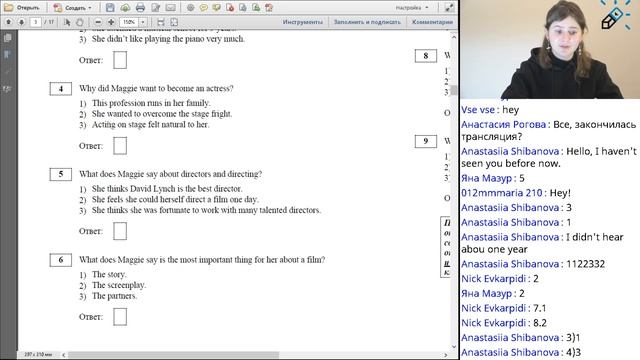Click the horizontal scrollbar thumb
This screenshot has height=360, width=640.
(x=173, y=355)
